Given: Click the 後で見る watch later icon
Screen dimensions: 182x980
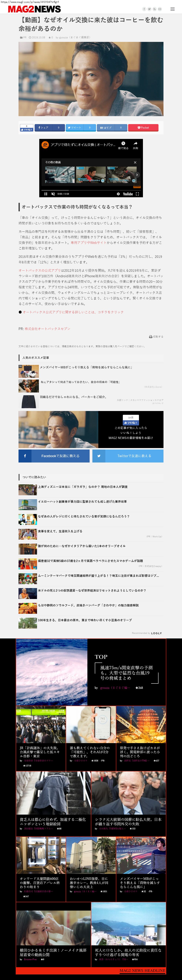Looking at the screenshot, I should (x=123, y=145).
